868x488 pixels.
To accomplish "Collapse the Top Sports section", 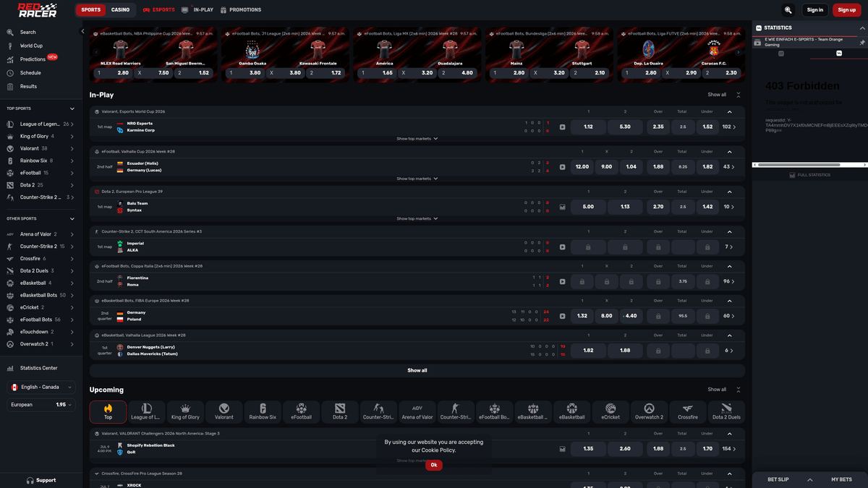I will tap(71, 108).
